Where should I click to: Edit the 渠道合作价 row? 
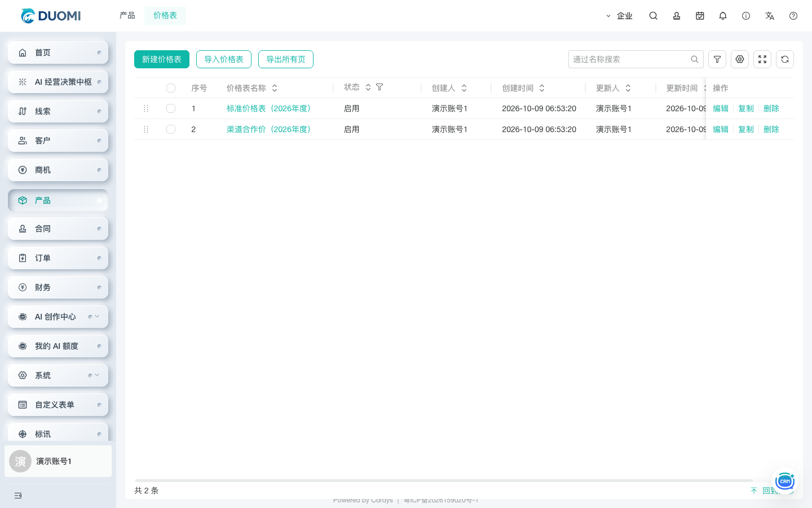(x=721, y=129)
